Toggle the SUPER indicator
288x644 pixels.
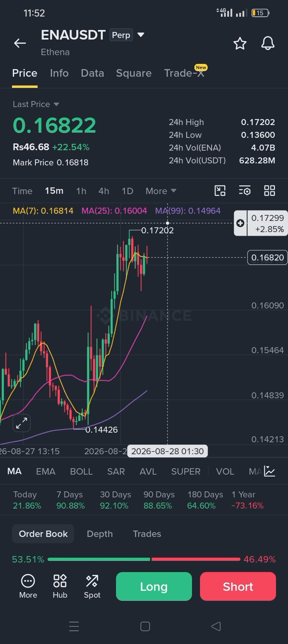coord(186,471)
